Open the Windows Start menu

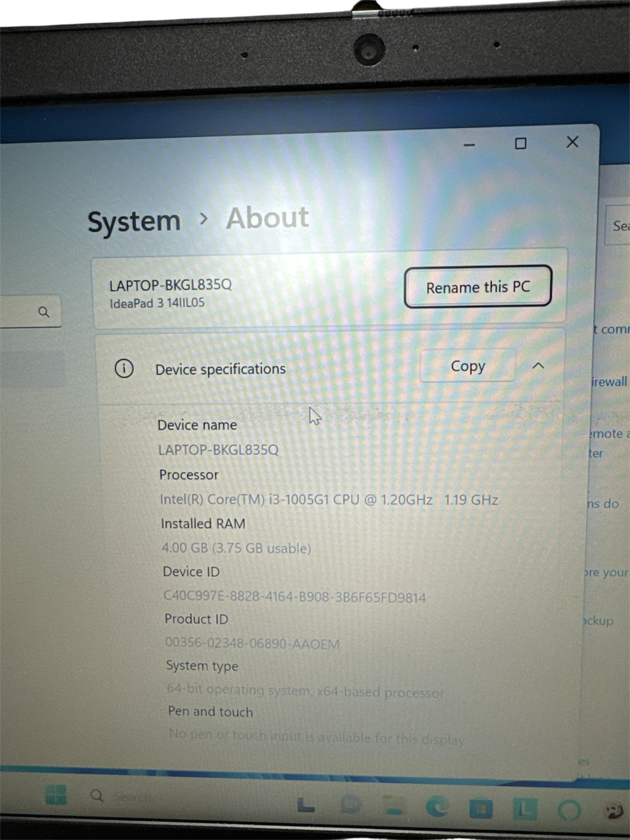click(x=56, y=795)
